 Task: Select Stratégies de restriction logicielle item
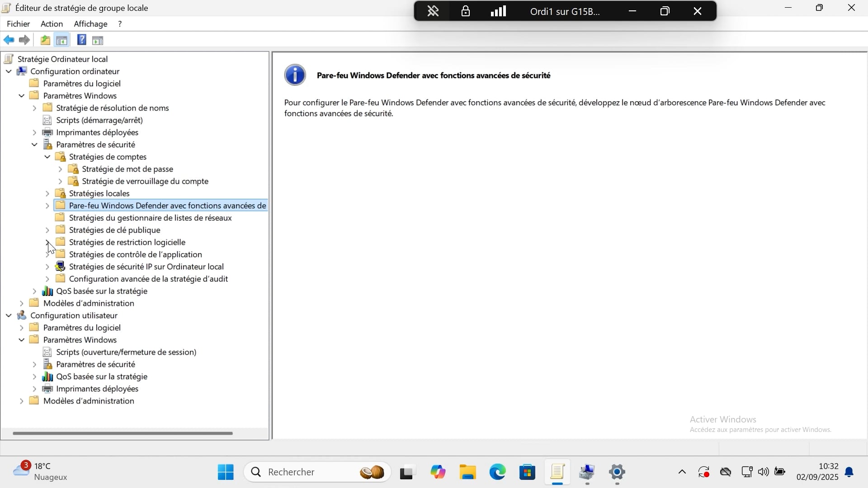tap(127, 242)
